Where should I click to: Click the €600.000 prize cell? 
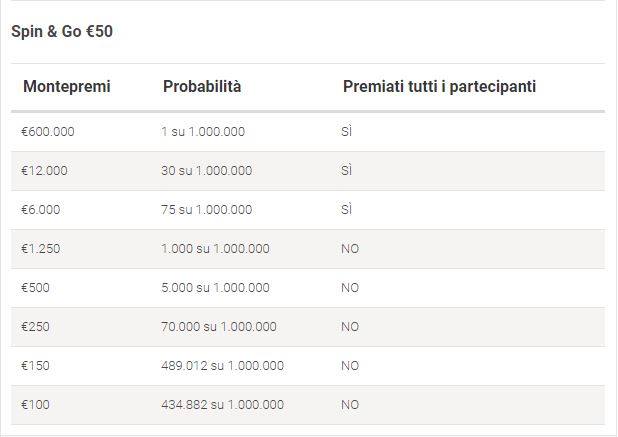[48, 132]
